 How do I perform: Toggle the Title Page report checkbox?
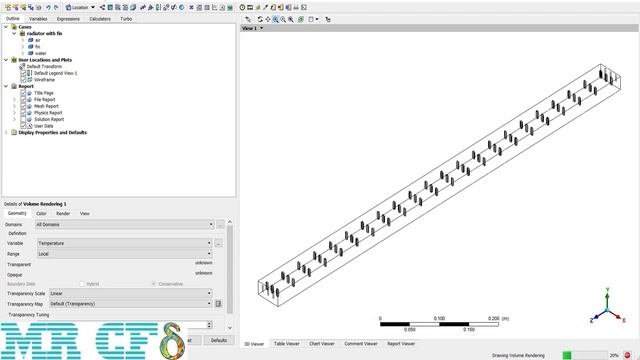pyautogui.click(x=23, y=93)
